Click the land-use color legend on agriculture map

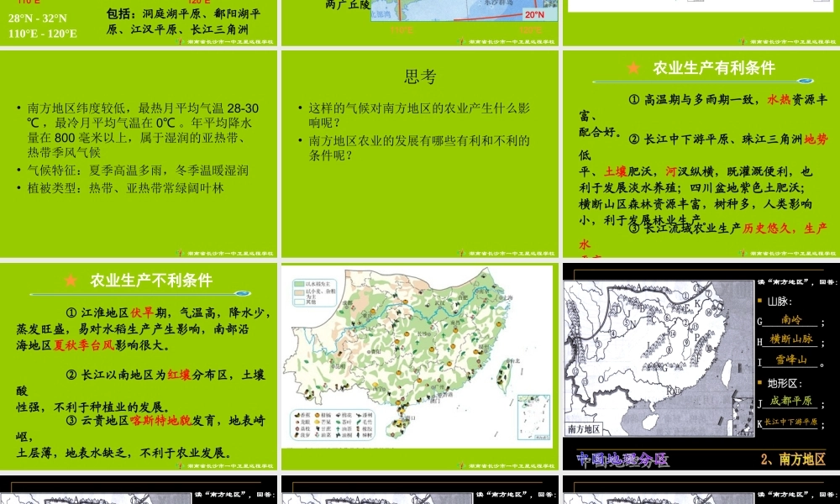pyautogui.click(x=315, y=293)
